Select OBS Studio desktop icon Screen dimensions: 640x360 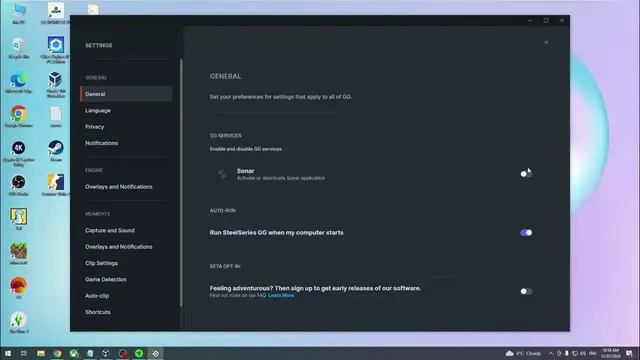click(19, 185)
